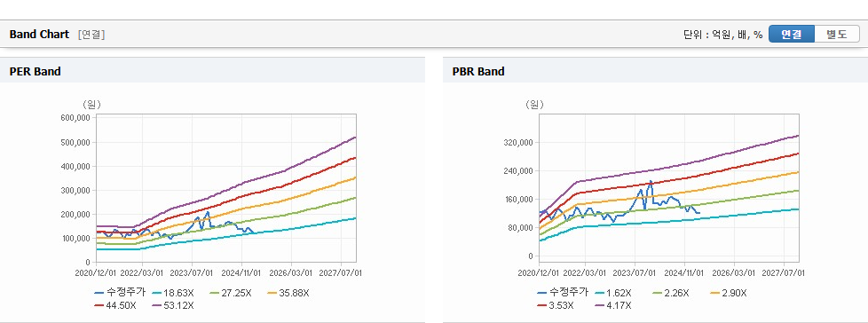
Task: Click the PBR Band section title
Action: point(478,71)
